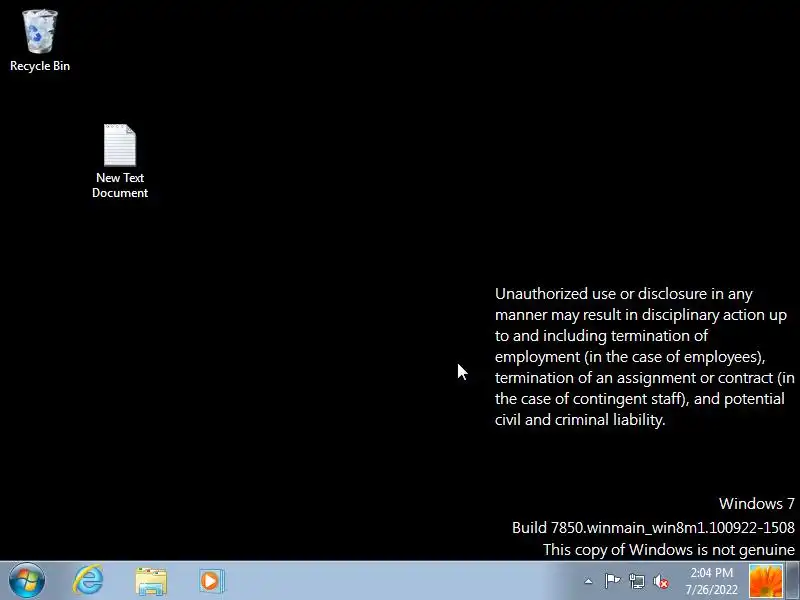Launch Windows Media Player from taskbar

[x=212, y=581]
